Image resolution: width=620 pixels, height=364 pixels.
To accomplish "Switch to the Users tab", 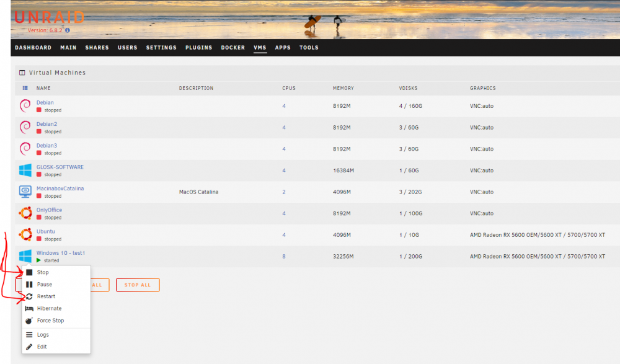I will [127, 48].
